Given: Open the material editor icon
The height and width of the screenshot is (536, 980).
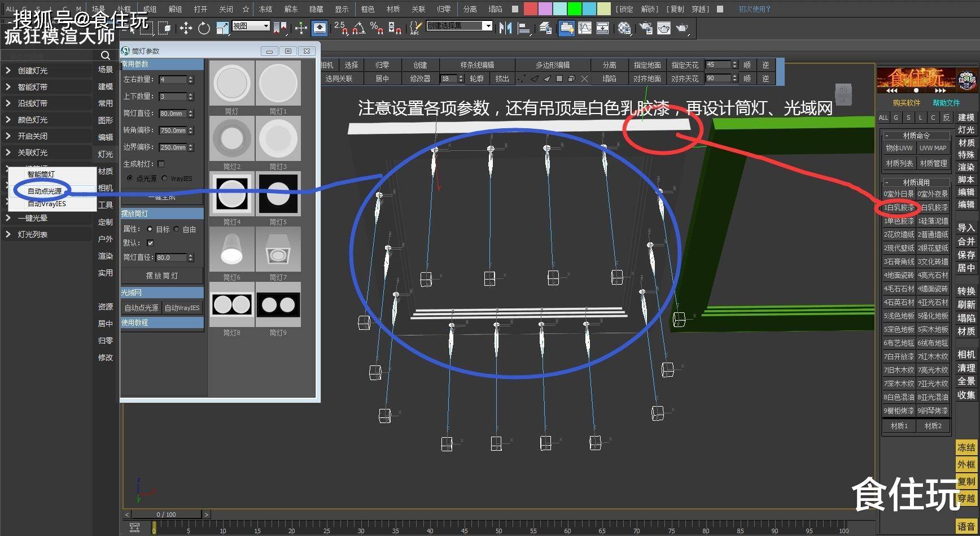Looking at the screenshot, I should click(624, 28).
